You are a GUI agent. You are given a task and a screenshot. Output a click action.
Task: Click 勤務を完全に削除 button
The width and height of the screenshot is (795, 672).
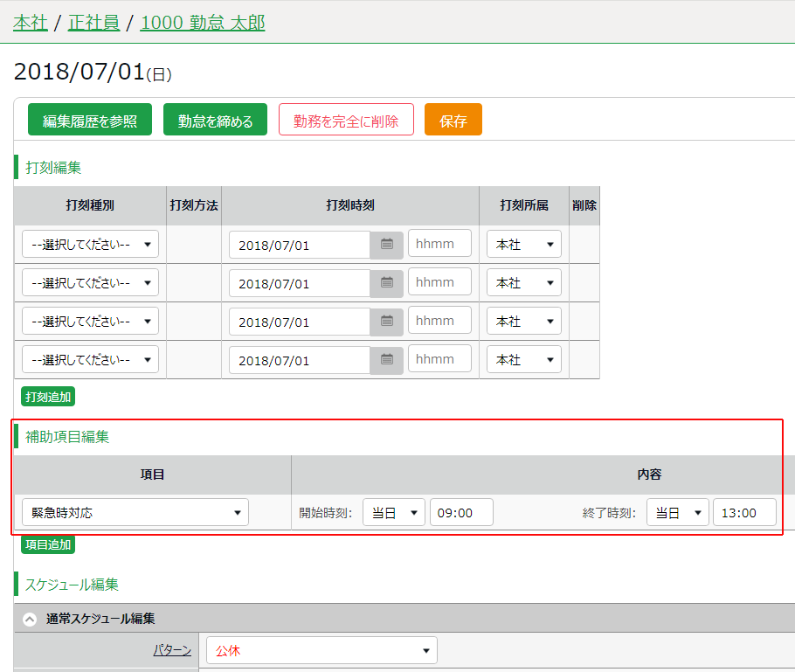click(x=346, y=120)
